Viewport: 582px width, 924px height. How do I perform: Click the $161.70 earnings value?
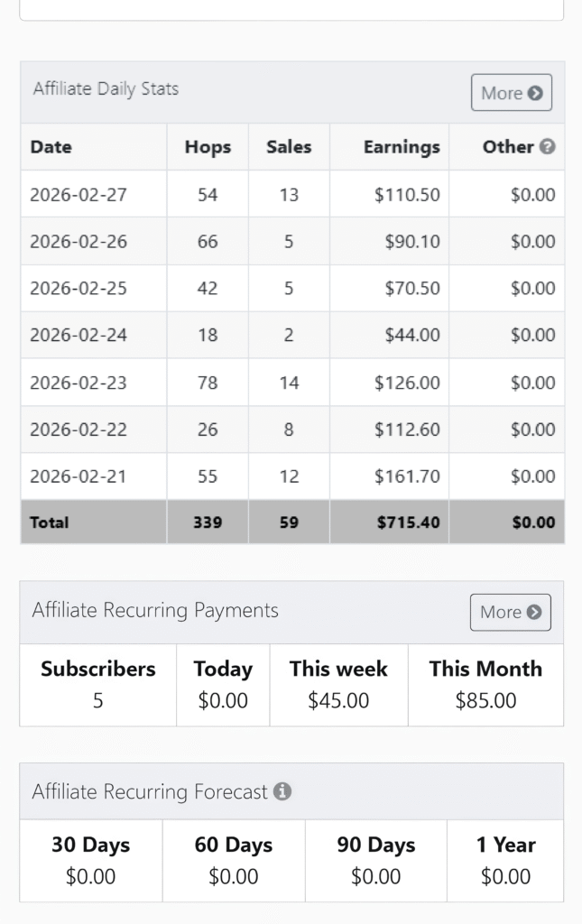pyautogui.click(x=407, y=476)
